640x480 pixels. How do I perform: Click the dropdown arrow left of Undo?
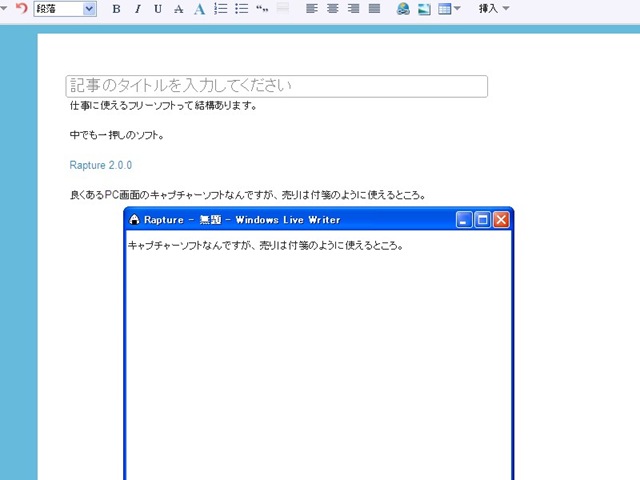(4, 8)
